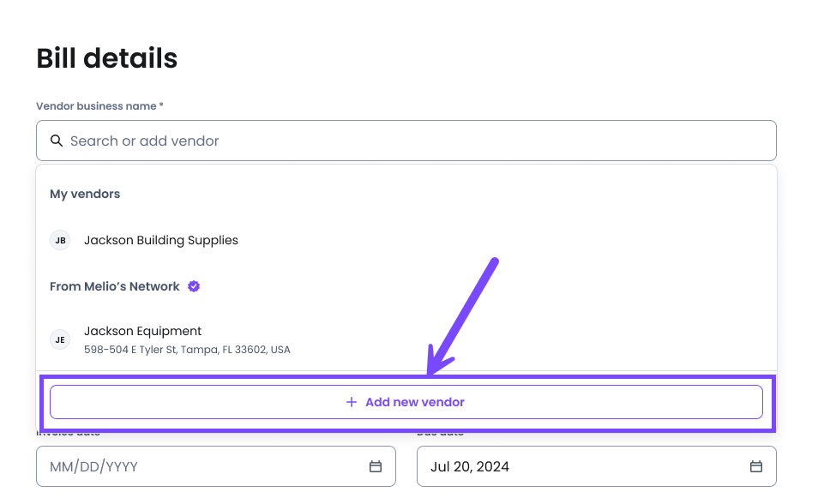The image size is (818, 504).
Task: Focus the Search or add vendor field
Action: 406,141
